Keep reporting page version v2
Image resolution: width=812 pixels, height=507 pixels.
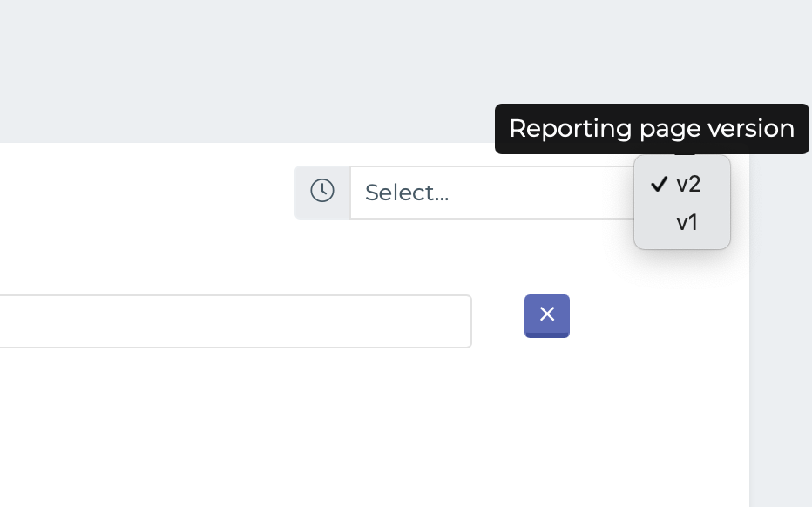click(682, 185)
